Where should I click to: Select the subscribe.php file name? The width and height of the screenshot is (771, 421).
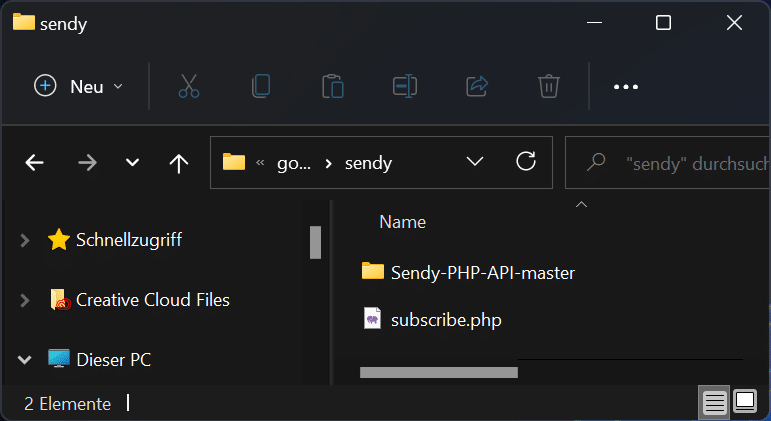coord(446,320)
